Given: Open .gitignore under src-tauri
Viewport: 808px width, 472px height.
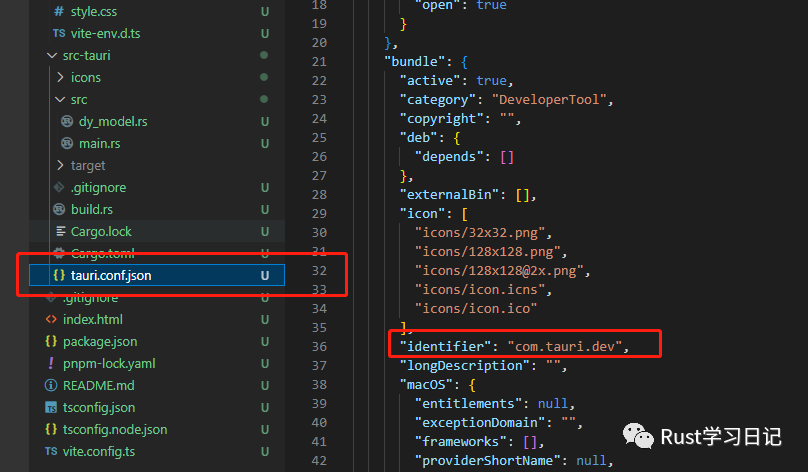Looking at the screenshot, I should (98, 188).
